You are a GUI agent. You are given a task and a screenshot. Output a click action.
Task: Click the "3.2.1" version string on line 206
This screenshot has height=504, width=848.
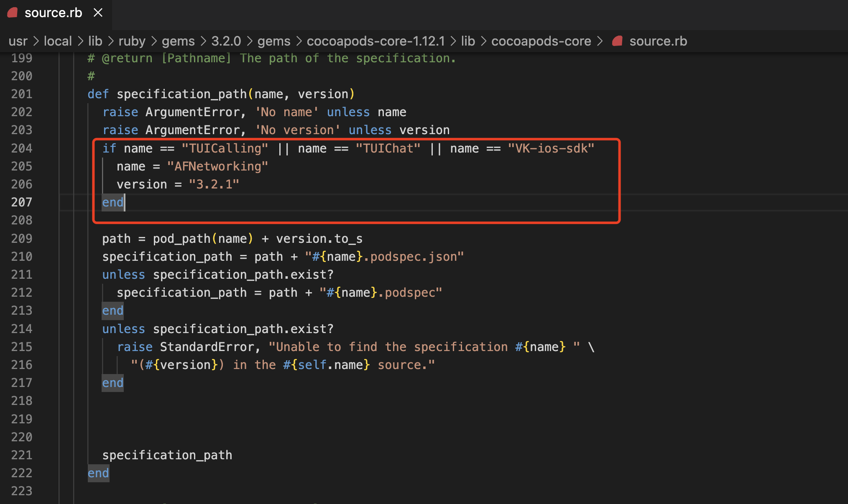click(x=214, y=184)
